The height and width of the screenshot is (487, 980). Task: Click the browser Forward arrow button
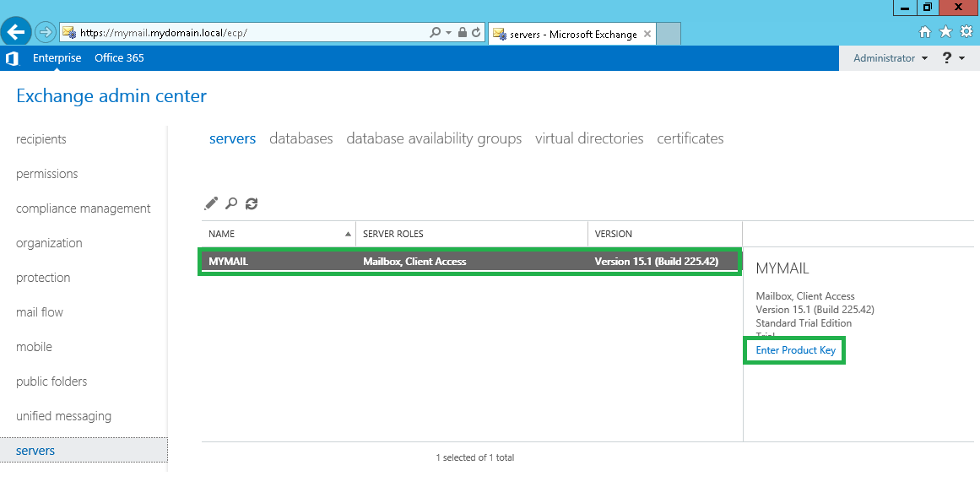pos(45,32)
